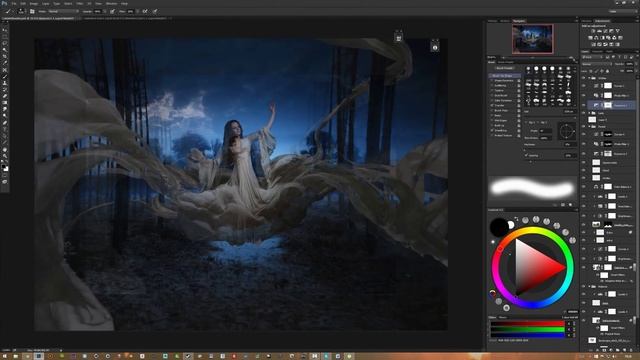Enable Shape Dynamics checkbox
This screenshot has width=640, height=360.
pyautogui.click(x=491, y=80)
